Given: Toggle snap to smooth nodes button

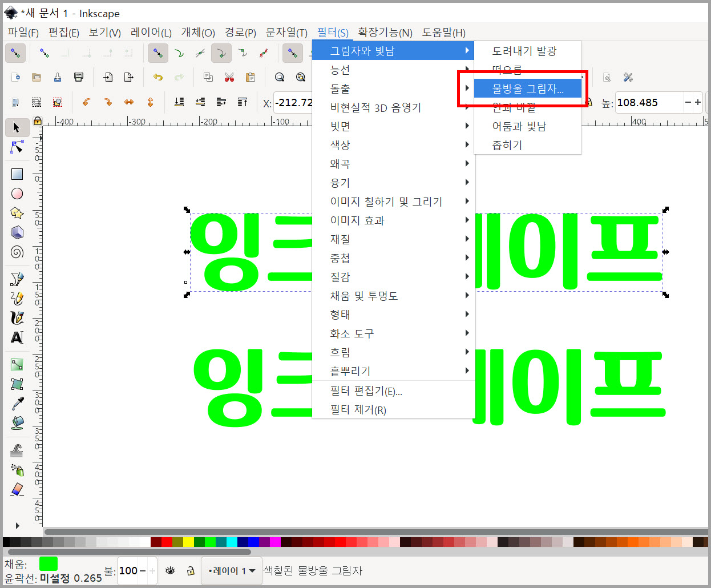Looking at the screenshot, I should click(243, 53).
